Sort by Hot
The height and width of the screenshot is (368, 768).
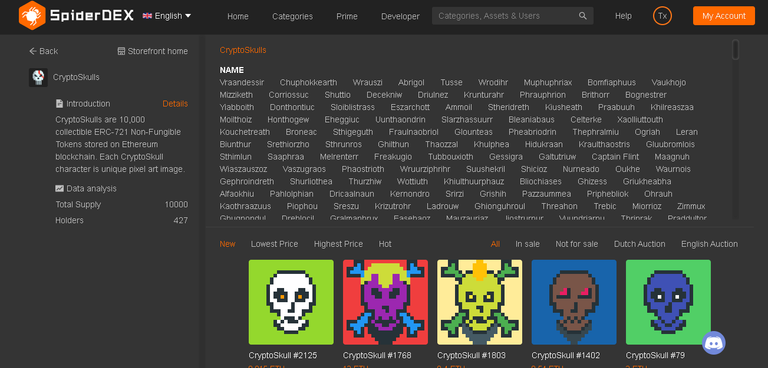tap(385, 244)
